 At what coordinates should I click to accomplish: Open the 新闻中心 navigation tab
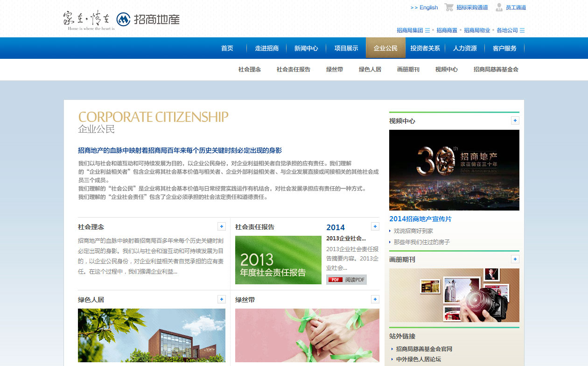[306, 48]
